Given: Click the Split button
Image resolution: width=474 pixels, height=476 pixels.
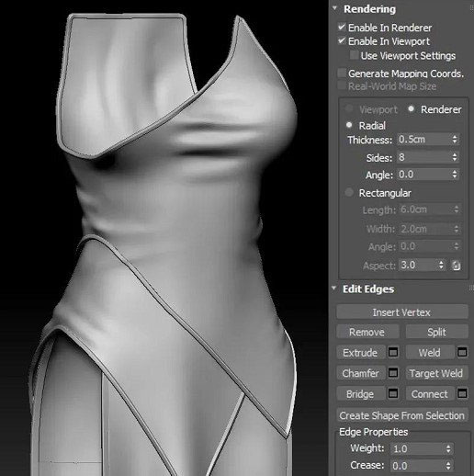Looking at the screenshot, I should pyautogui.click(x=436, y=333).
